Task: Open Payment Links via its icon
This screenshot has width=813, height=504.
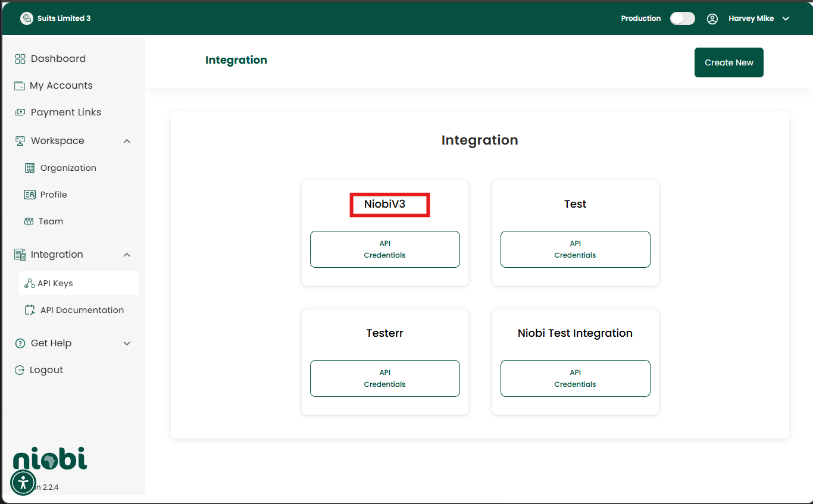Action: [20, 112]
